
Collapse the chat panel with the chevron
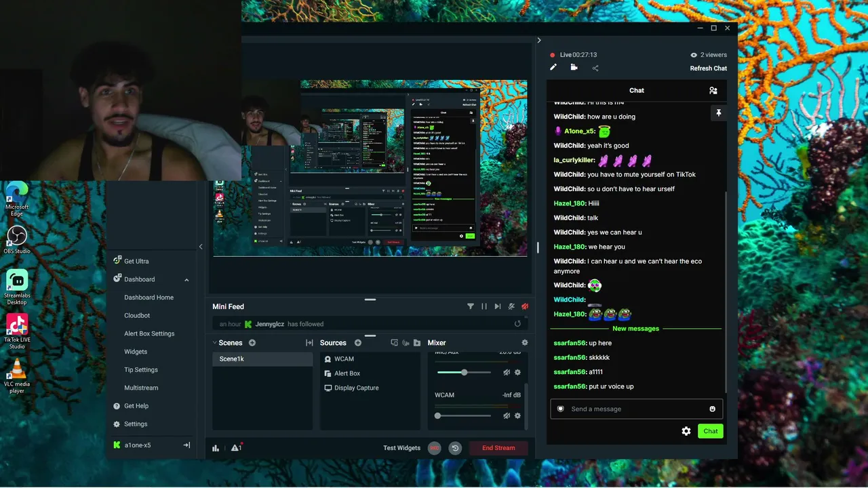click(539, 41)
